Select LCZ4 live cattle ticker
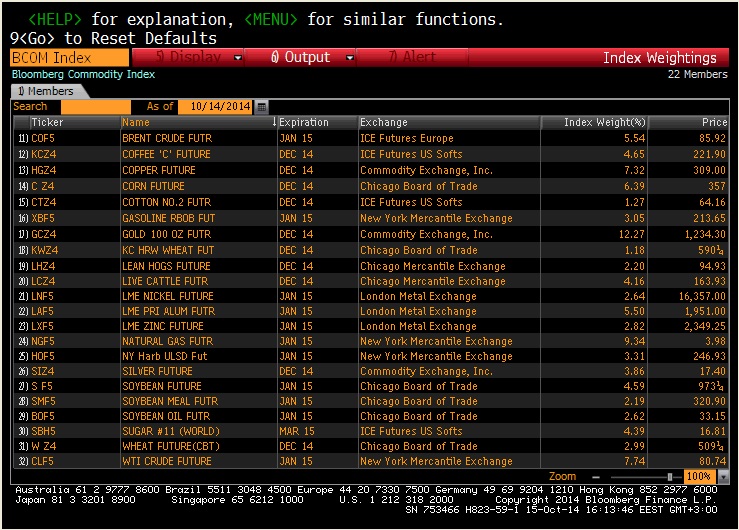 click(x=43, y=282)
